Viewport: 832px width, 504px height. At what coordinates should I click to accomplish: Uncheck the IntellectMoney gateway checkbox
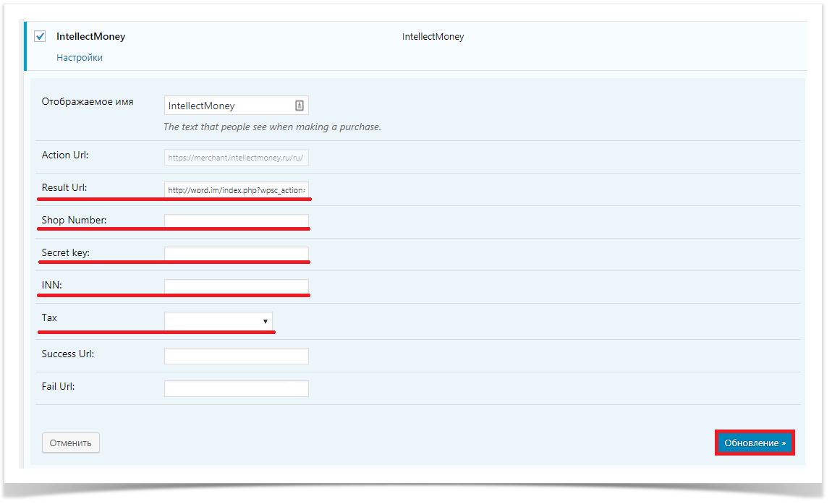[x=41, y=36]
